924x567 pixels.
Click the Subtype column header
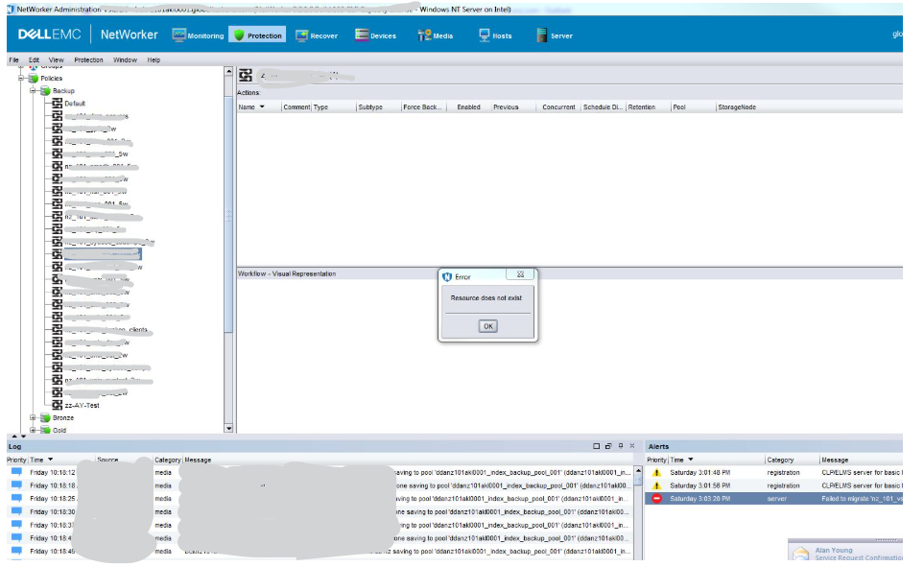tap(378, 107)
